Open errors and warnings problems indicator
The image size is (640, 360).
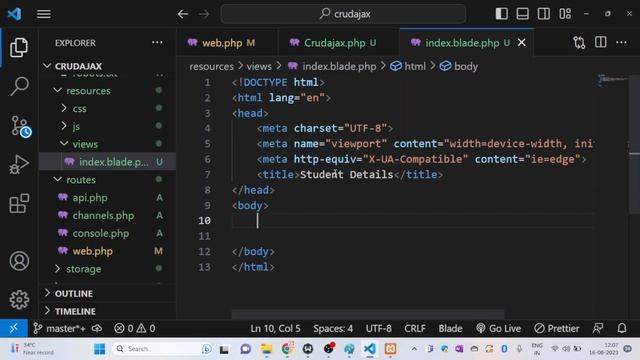(134, 328)
